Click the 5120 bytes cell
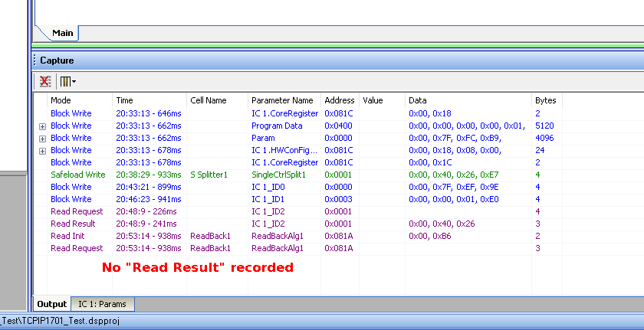This screenshot has height=330, width=644. tap(544, 126)
